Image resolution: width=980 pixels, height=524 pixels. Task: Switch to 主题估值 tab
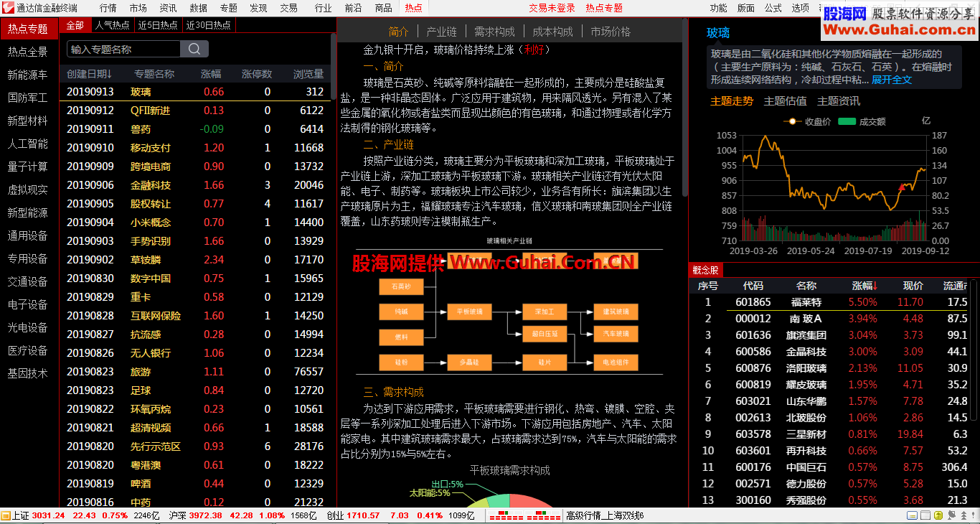(785, 101)
